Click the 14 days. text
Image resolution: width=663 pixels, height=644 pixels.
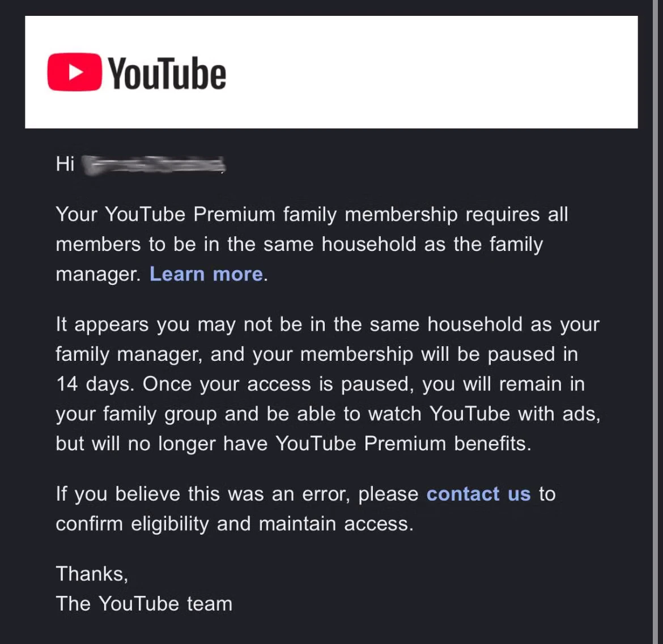[x=95, y=384]
